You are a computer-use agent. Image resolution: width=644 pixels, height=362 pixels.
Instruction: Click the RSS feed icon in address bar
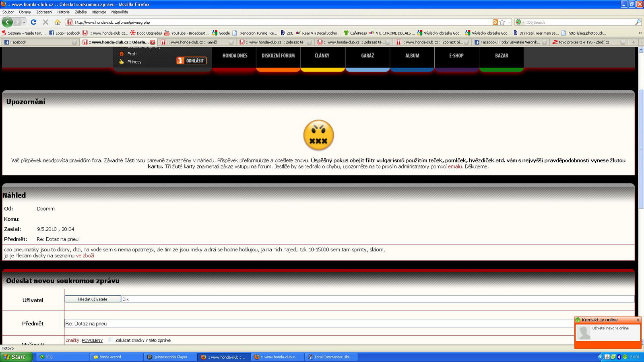click(495, 22)
